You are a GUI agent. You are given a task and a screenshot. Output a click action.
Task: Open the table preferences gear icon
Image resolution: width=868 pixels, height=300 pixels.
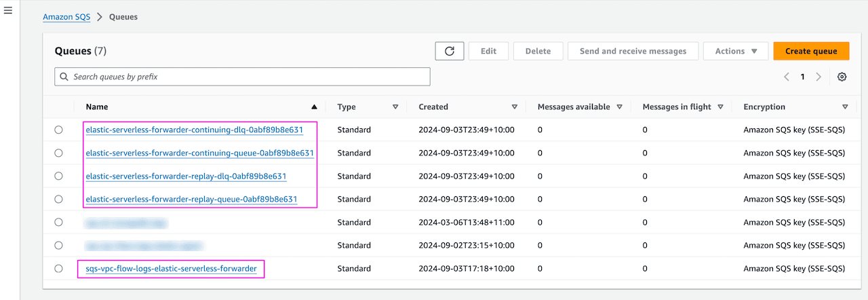tap(842, 77)
